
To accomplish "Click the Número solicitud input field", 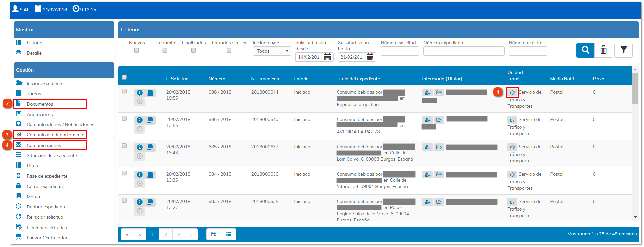I will tap(400, 51).
